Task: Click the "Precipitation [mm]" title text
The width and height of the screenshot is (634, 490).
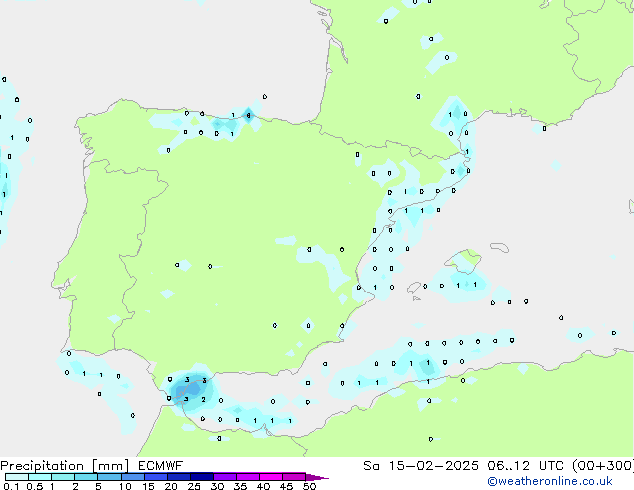Action: click(x=65, y=466)
